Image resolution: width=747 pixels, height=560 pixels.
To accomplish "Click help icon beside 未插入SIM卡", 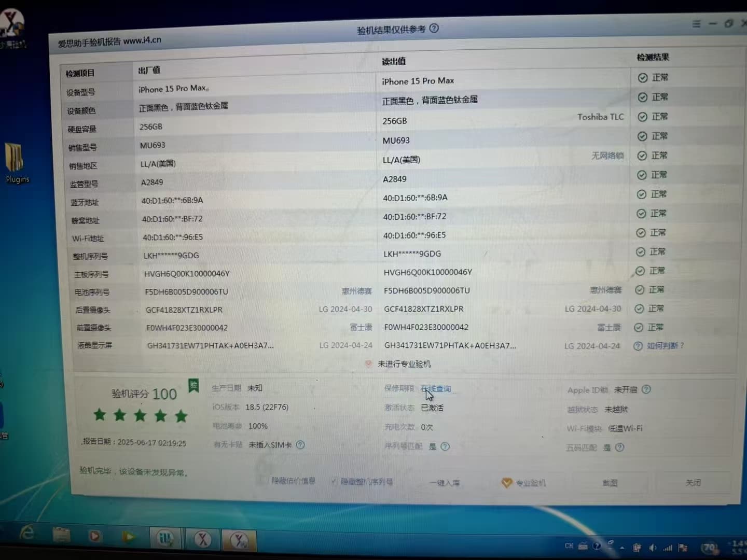I will [x=300, y=445].
